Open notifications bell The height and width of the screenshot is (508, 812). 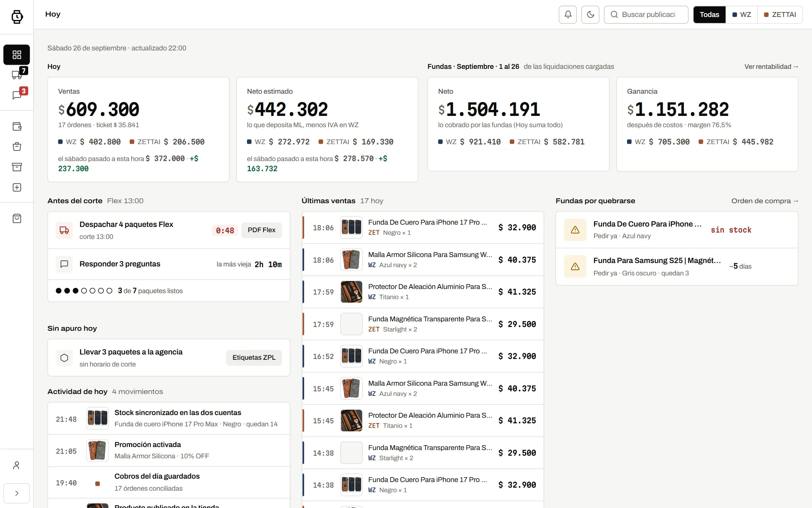pos(568,15)
